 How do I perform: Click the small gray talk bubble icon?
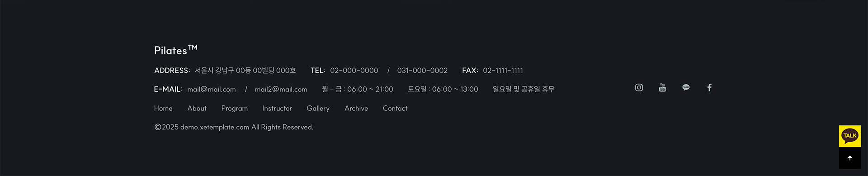tap(686, 87)
